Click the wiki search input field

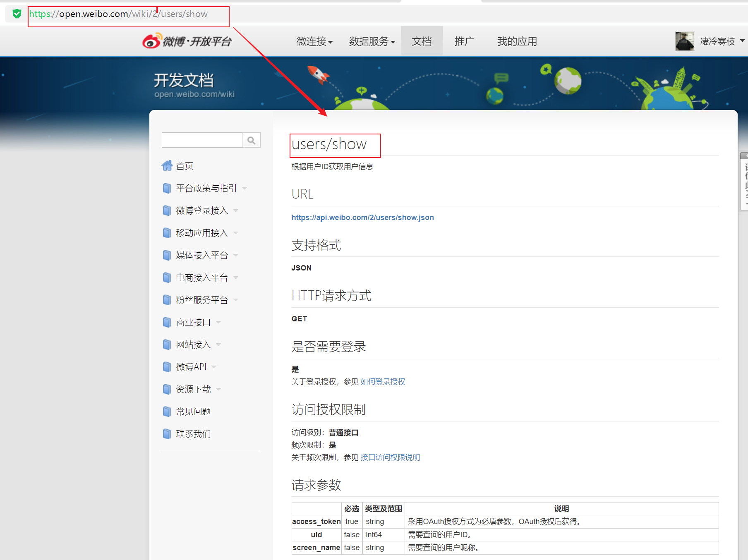click(202, 140)
